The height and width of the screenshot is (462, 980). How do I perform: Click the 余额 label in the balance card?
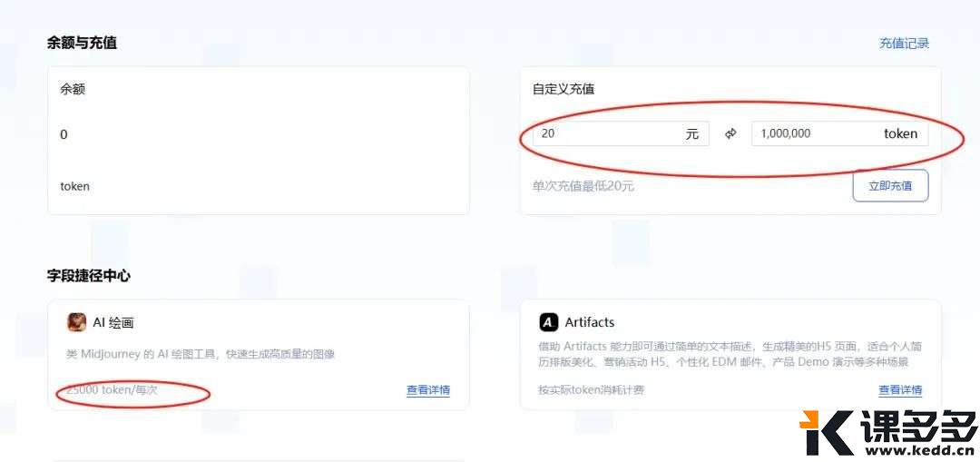click(x=73, y=89)
